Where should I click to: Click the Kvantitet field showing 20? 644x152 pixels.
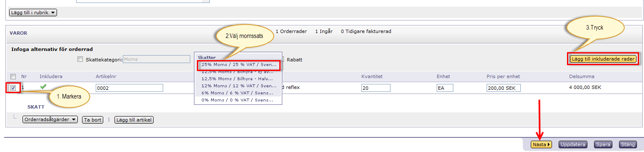376,88
